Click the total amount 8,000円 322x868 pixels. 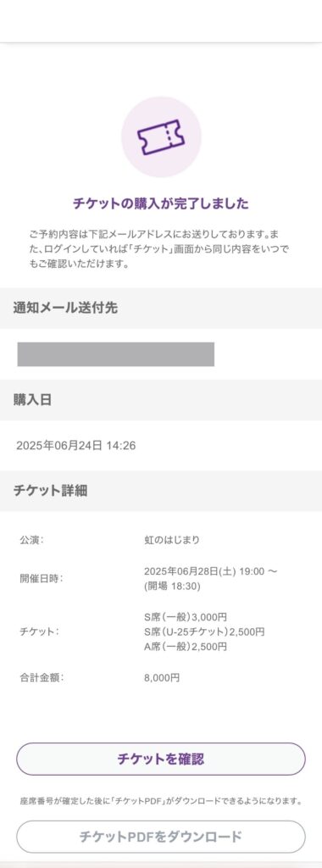162,678
